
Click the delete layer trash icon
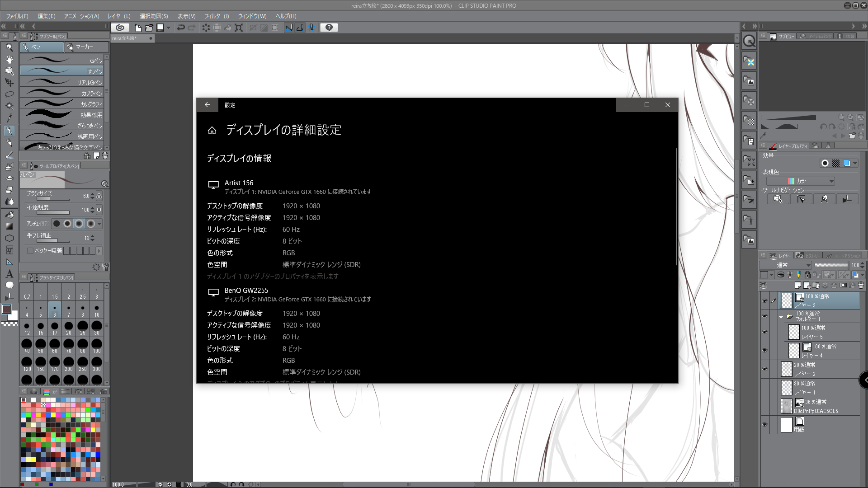861,286
